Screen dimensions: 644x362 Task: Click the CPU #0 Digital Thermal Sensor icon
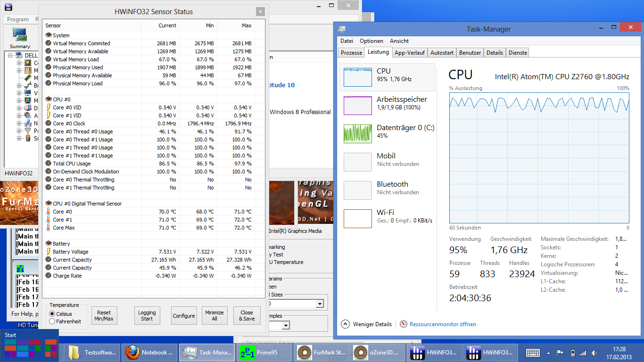tap(48, 204)
